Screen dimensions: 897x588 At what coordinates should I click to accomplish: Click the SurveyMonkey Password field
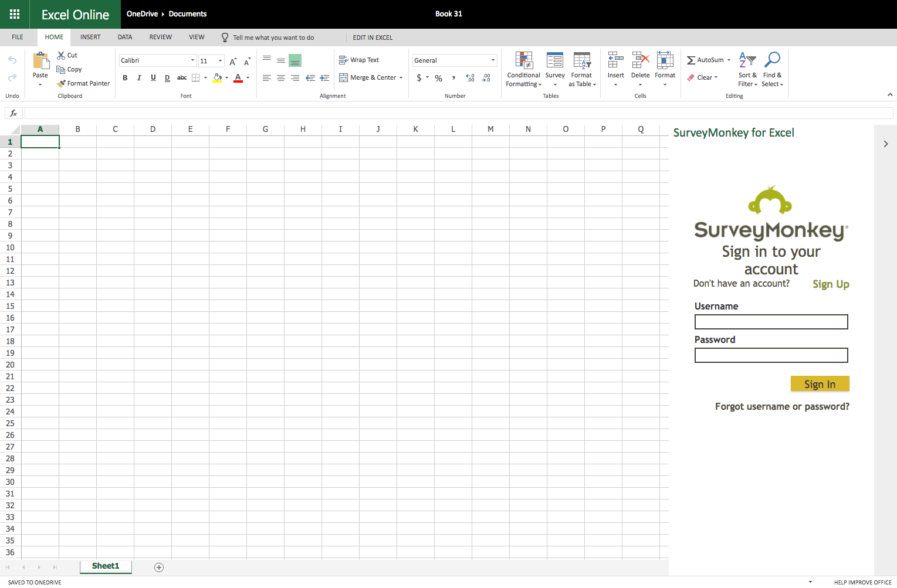[x=771, y=355]
